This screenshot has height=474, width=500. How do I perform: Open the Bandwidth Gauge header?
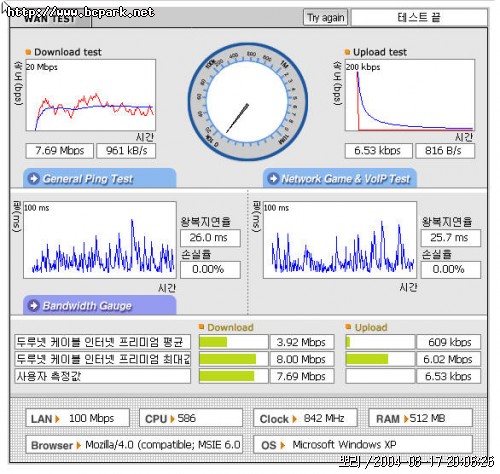pyautogui.click(x=99, y=305)
